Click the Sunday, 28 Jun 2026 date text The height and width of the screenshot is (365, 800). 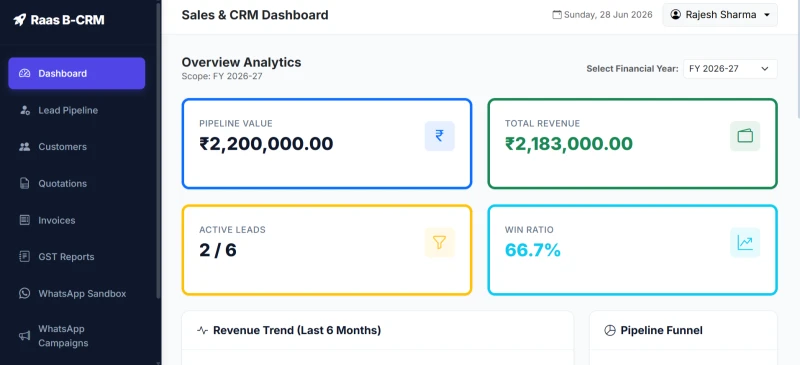pyautogui.click(x=608, y=15)
